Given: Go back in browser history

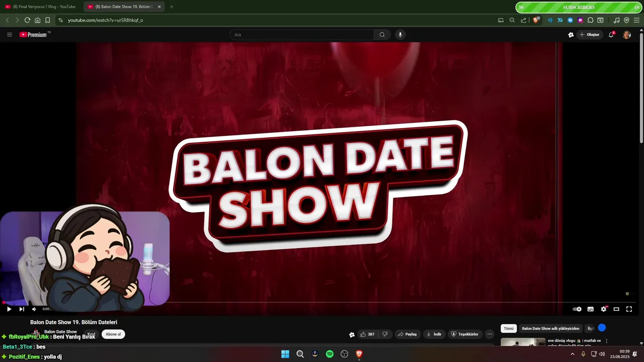Looking at the screenshot, I should click(7, 20).
